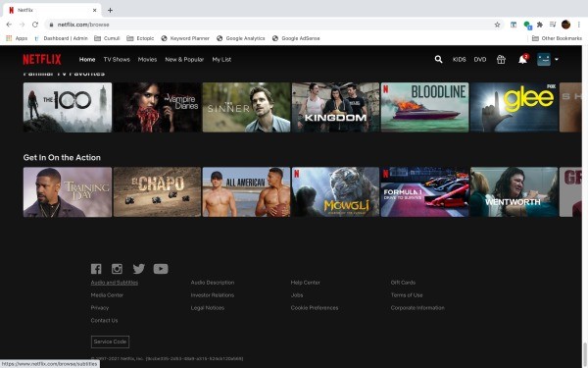
Task: Go back in browser history
Action: coord(9,25)
